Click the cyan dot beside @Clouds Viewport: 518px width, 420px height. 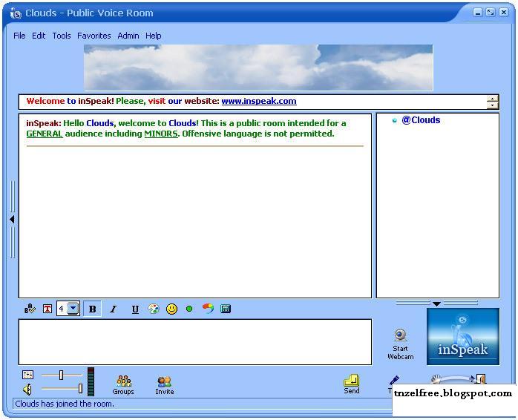394,121
